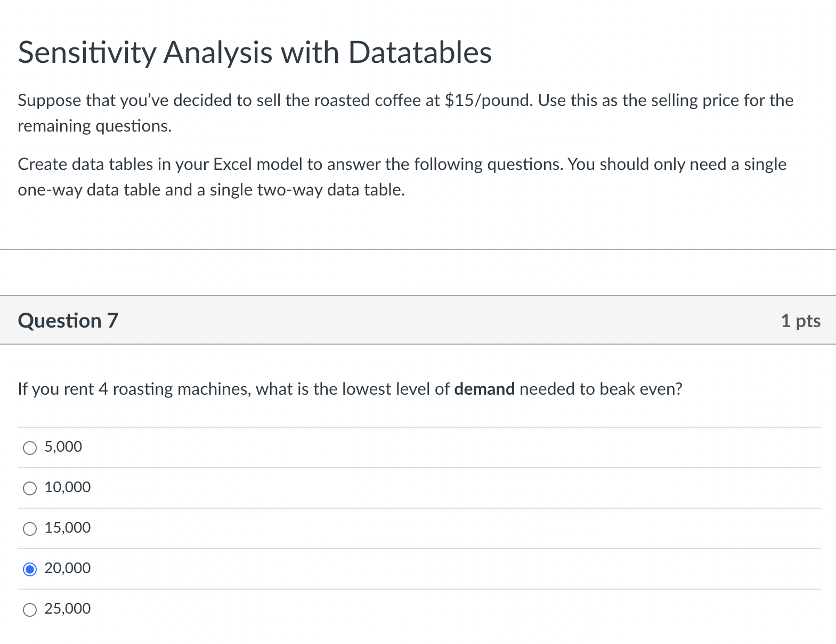This screenshot has height=644, width=836.
Task: Click the bold word 'demand'
Action: (484, 389)
